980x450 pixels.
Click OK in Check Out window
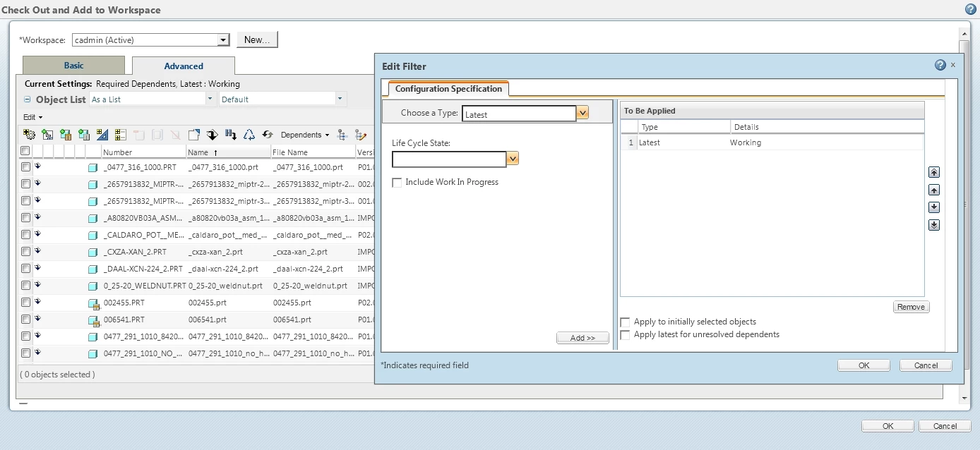pyautogui.click(x=888, y=426)
